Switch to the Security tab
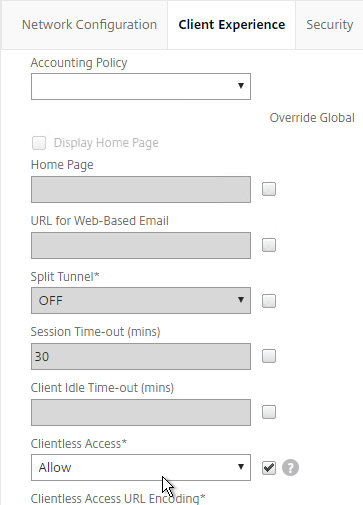 coord(329,25)
